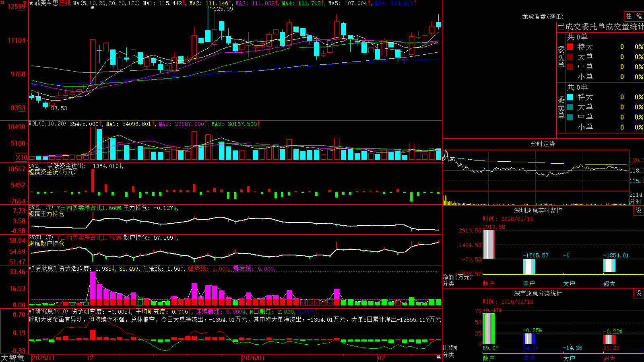The height and width of the screenshot is (362, 644).
Task: Click the 125.99 high price annotation
Action: (223, 9)
